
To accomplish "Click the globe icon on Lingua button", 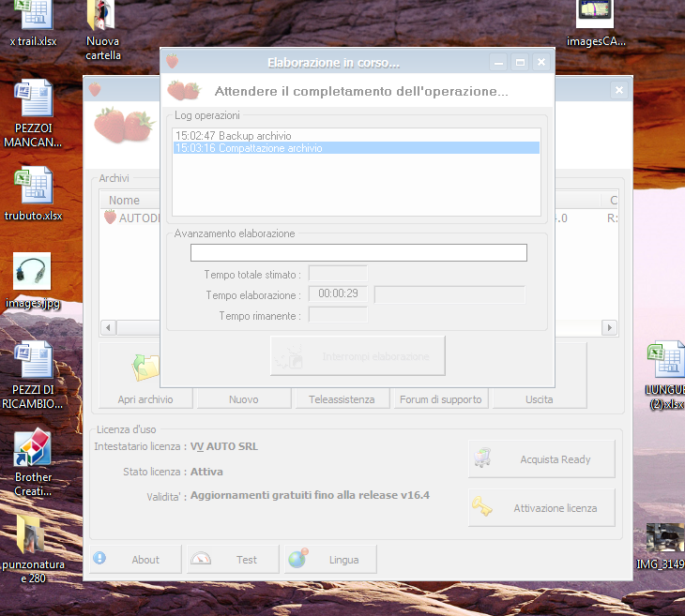I will coord(298,559).
